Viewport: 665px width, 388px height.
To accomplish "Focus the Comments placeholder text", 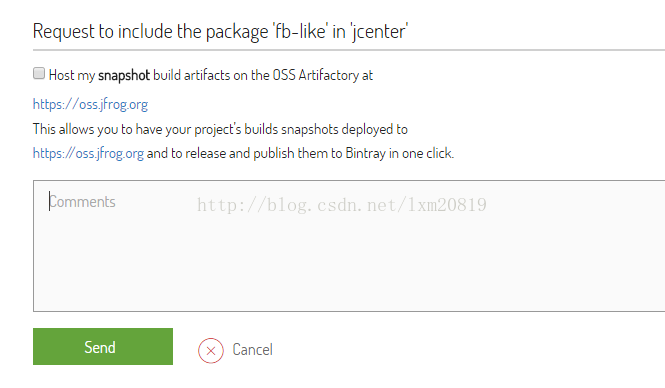I will point(82,202).
